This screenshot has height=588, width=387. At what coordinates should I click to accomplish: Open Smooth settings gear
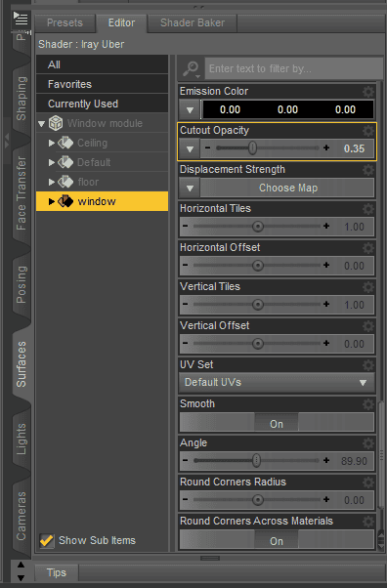[x=368, y=403]
